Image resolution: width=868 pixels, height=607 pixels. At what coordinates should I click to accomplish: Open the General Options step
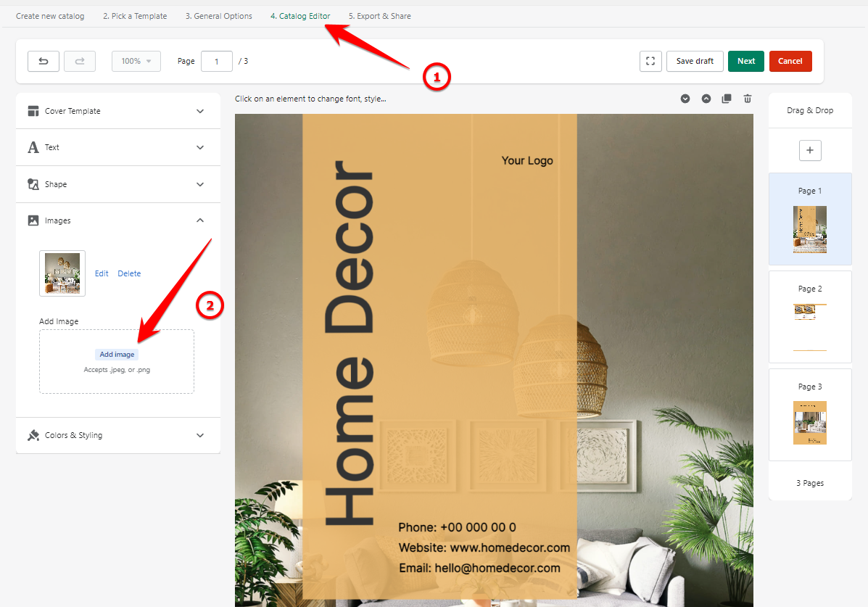(x=219, y=16)
